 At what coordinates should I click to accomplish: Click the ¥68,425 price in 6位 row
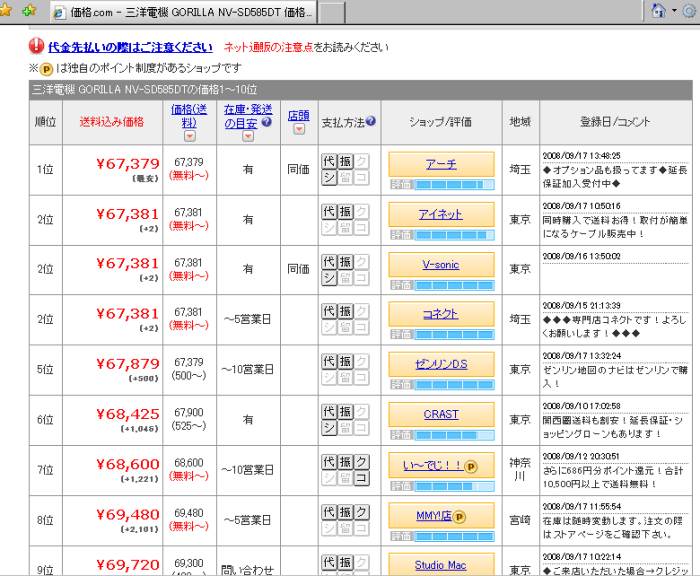pos(128,414)
